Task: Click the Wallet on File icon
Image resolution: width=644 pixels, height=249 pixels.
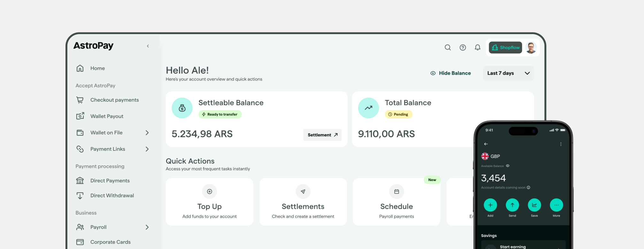Action: click(80, 133)
